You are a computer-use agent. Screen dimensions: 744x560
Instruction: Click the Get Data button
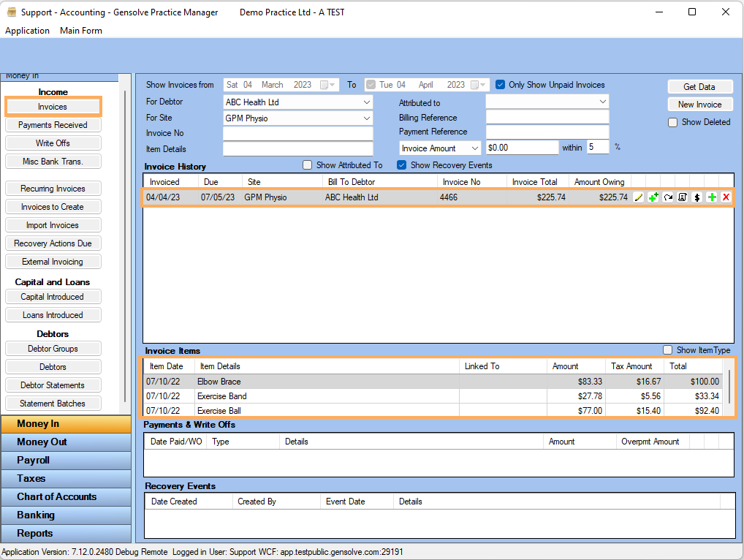click(699, 86)
